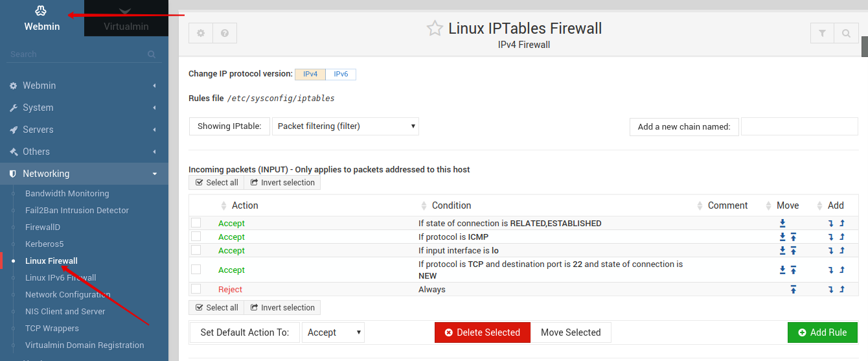Click the new chain name input field
Image resolution: width=868 pixels, height=361 pixels.
click(x=799, y=127)
